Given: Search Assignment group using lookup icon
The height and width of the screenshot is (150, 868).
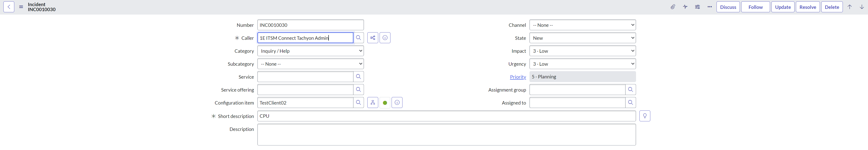Looking at the screenshot, I should tap(630, 90).
